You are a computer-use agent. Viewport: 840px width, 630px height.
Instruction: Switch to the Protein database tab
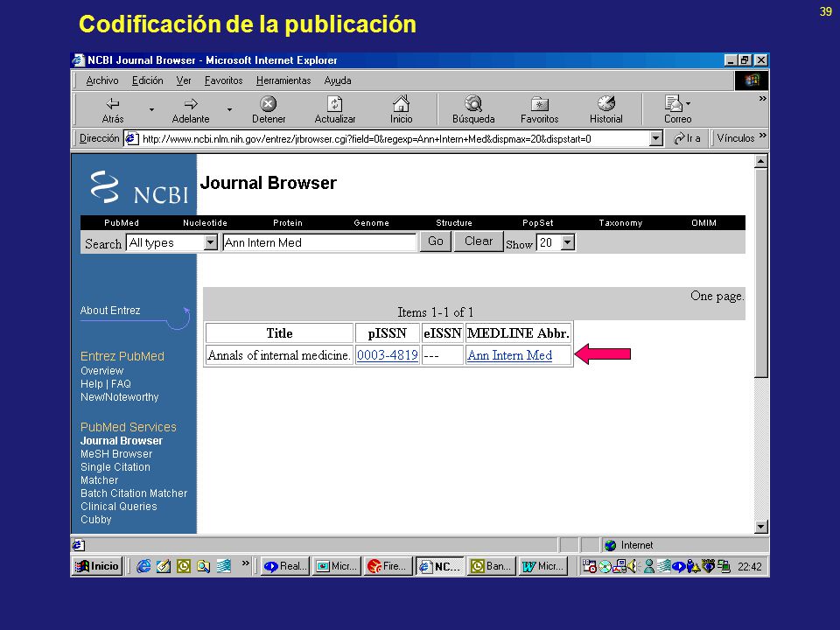click(x=288, y=223)
